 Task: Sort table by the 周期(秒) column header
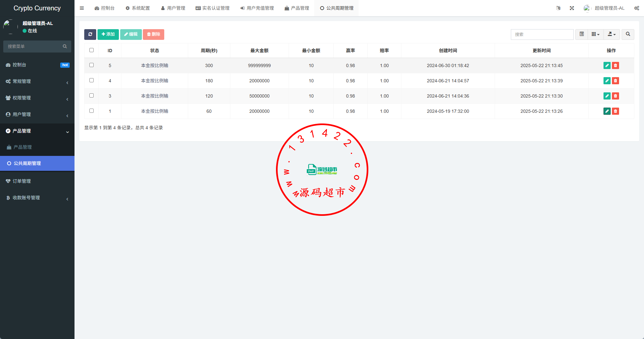[209, 51]
